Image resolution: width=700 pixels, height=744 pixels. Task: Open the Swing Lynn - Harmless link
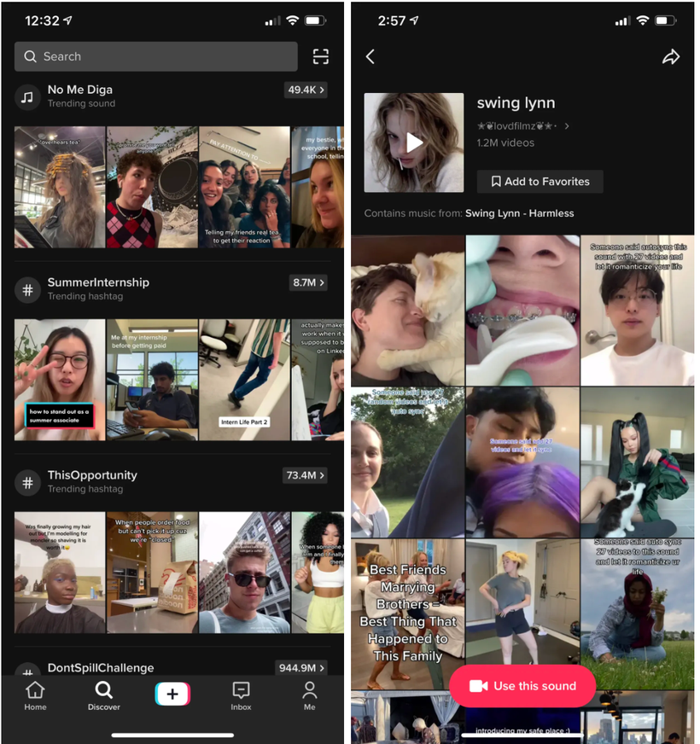(x=519, y=213)
